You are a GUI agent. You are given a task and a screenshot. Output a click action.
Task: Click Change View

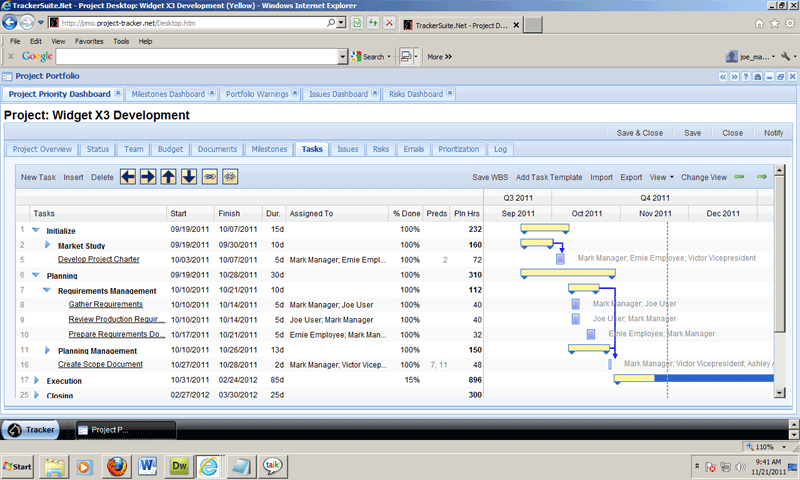[704, 177]
